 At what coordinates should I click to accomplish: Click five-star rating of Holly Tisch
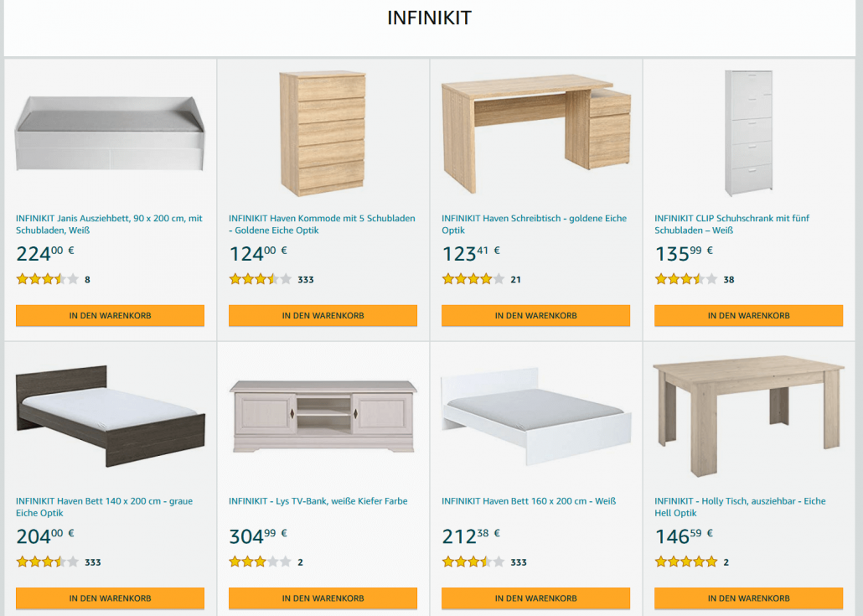coord(686,562)
